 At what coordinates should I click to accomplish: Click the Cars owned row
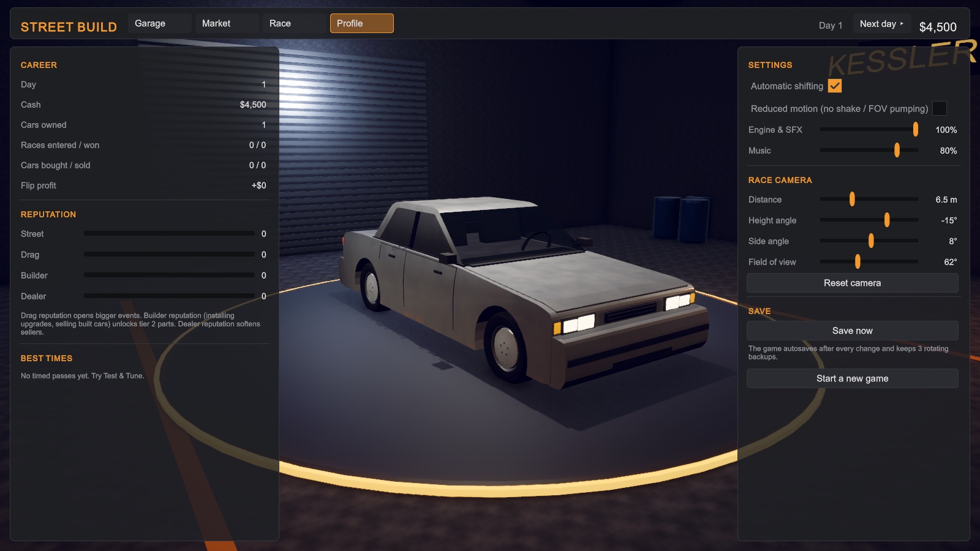tap(143, 125)
